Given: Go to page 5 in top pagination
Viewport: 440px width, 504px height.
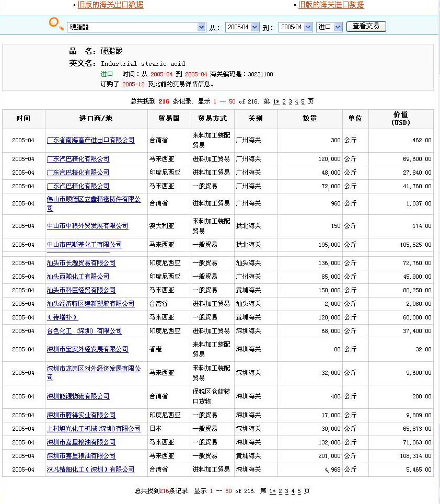Looking at the screenshot, I should tap(303, 101).
